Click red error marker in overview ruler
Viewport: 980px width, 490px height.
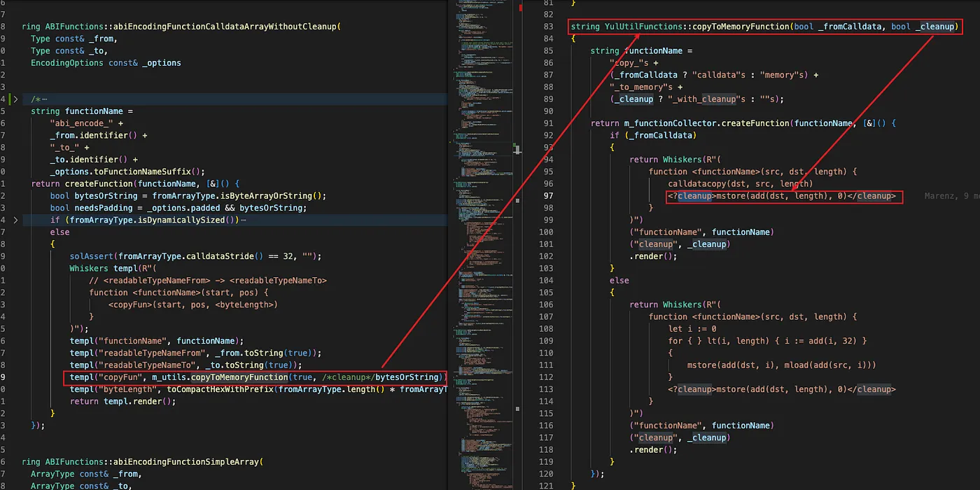521,10
